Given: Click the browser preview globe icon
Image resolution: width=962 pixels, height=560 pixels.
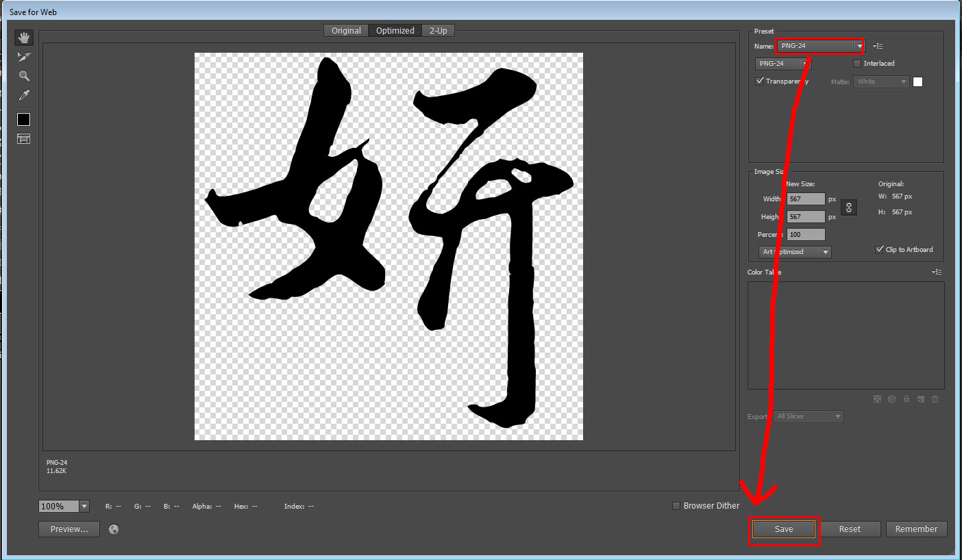Looking at the screenshot, I should pos(114,529).
